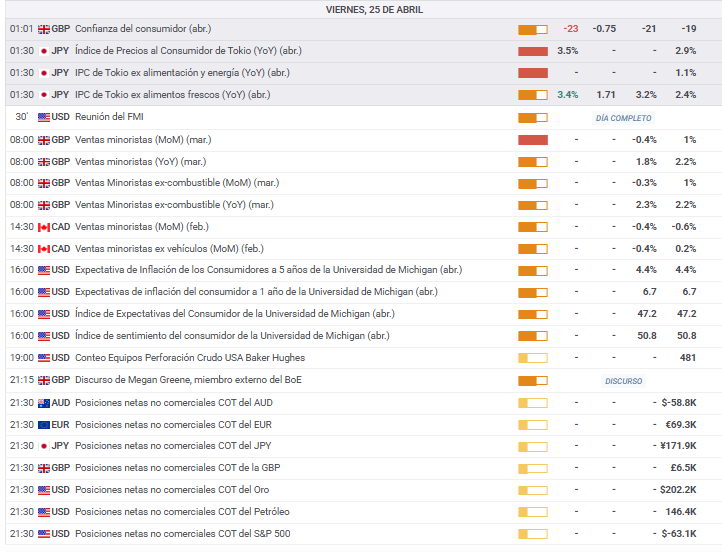Screen dimensions: 722x552
Task: Click the DISCURSO label on the BoE row
Action: 623,381
